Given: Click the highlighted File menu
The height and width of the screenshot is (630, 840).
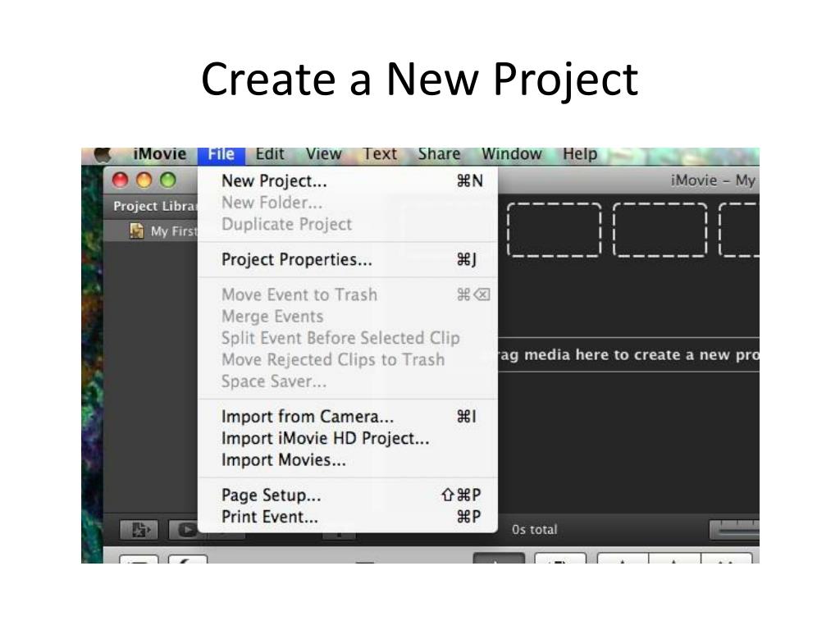Looking at the screenshot, I should (x=221, y=155).
